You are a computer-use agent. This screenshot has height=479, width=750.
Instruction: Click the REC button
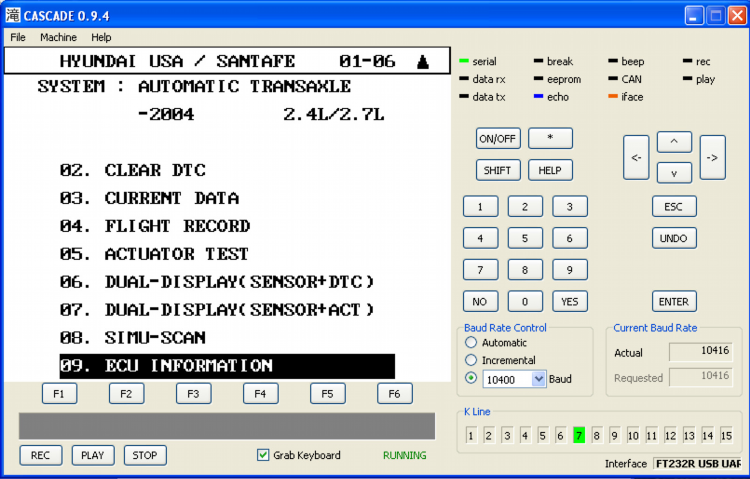(x=41, y=455)
